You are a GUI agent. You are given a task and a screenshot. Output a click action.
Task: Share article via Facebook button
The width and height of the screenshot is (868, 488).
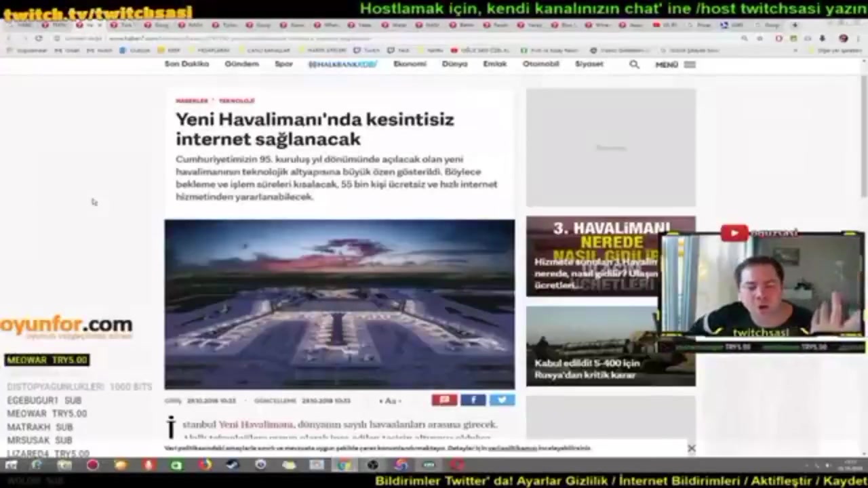[473, 400]
